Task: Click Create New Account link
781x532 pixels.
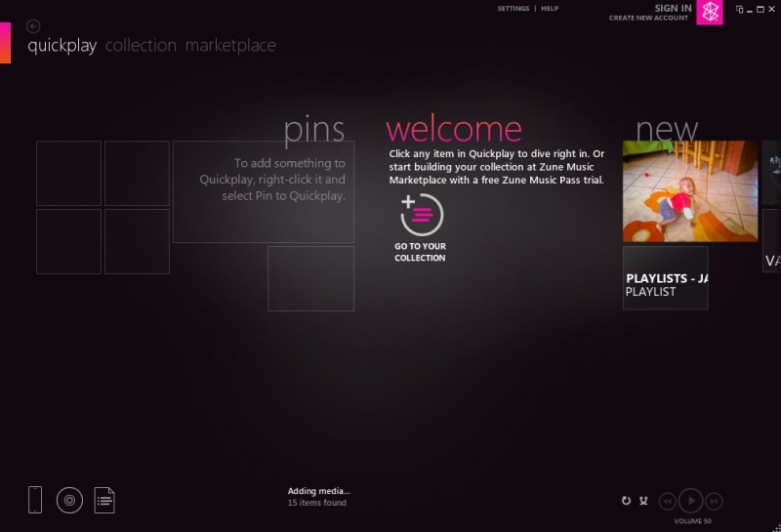Action: point(649,18)
